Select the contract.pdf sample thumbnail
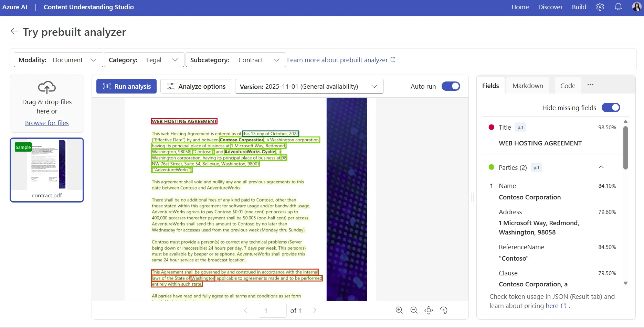The width and height of the screenshot is (644, 328). (x=47, y=170)
